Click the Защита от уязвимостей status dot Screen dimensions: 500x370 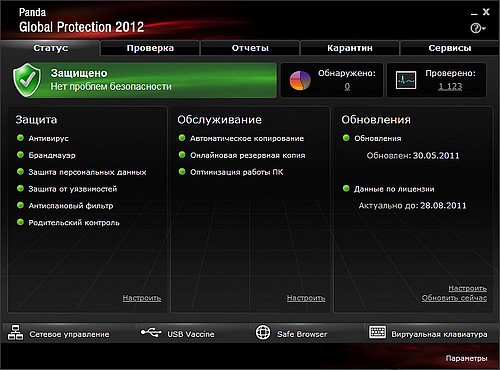coord(20,188)
